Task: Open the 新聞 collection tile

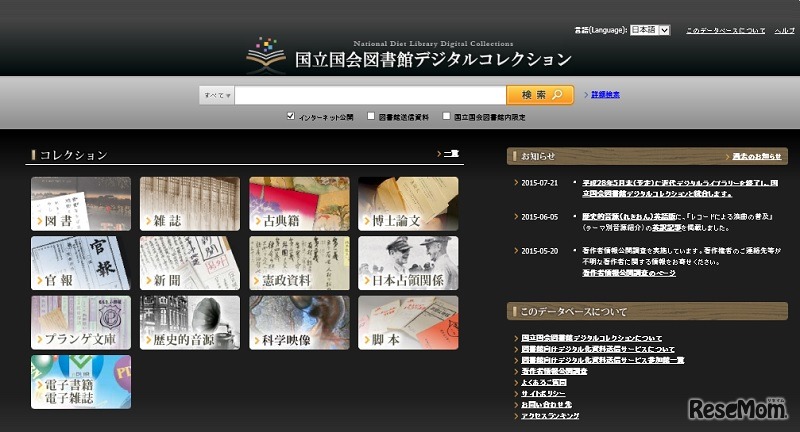Action: tap(190, 263)
